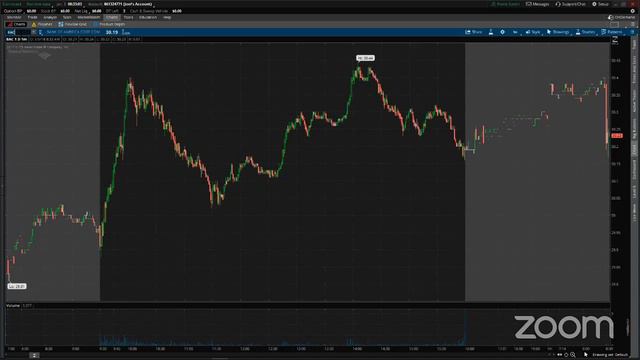The height and width of the screenshot is (360, 640).
Task: Open the Patterns menu
Action: point(611,32)
